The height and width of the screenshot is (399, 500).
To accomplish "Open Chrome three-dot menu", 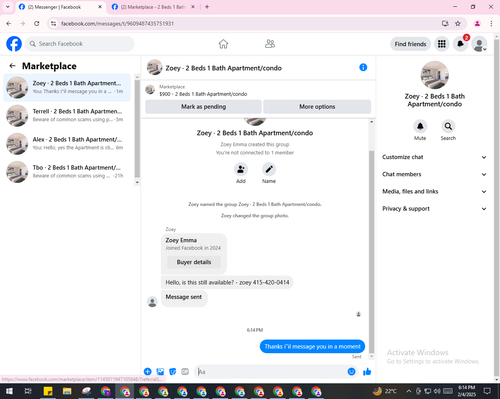I will (x=491, y=23).
